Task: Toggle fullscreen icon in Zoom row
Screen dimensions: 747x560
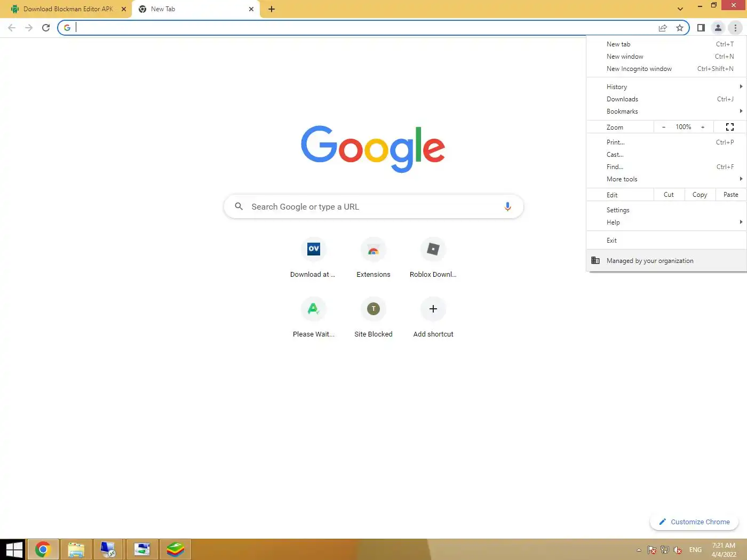Action: (x=730, y=127)
